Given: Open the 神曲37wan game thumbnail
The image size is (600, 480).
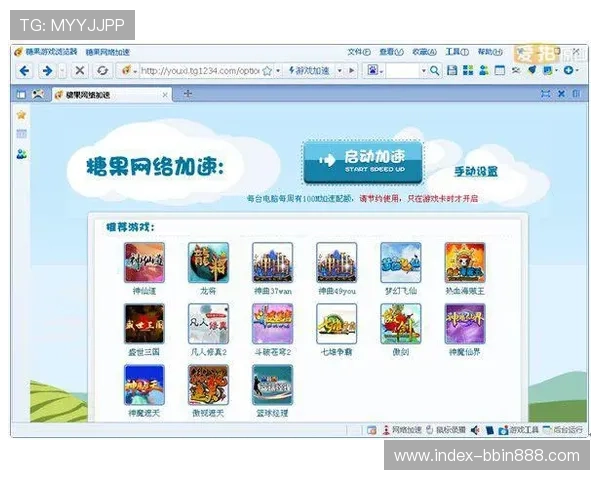Looking at the screenshot, I should coord(272,263).
